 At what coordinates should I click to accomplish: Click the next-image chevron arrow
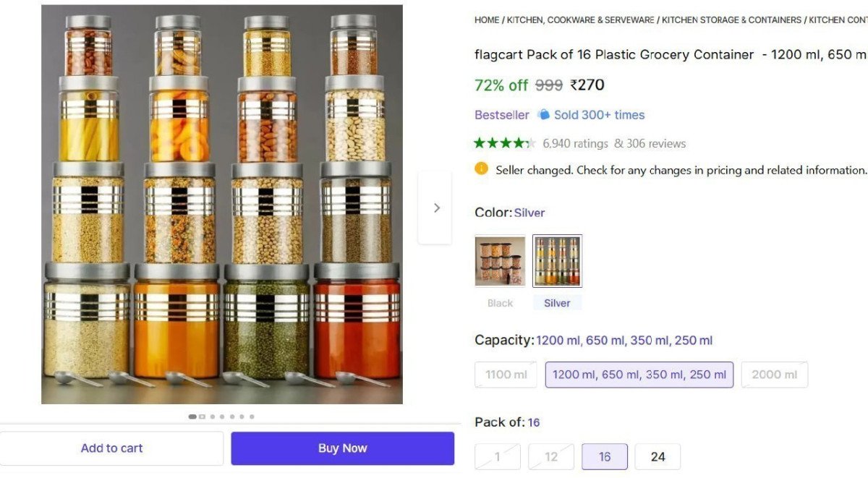point(435,207)
